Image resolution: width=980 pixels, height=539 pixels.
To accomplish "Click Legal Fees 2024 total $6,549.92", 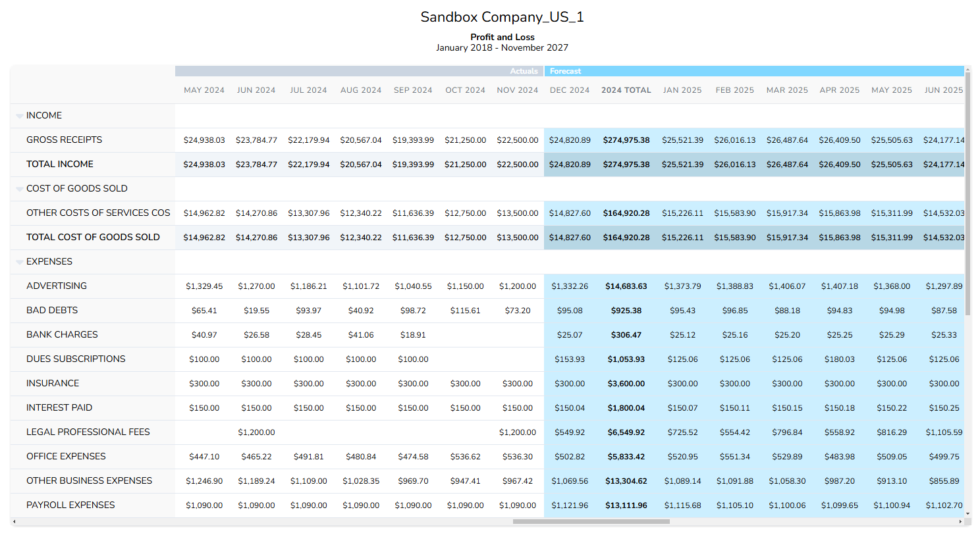I will [x=626, y=432].
